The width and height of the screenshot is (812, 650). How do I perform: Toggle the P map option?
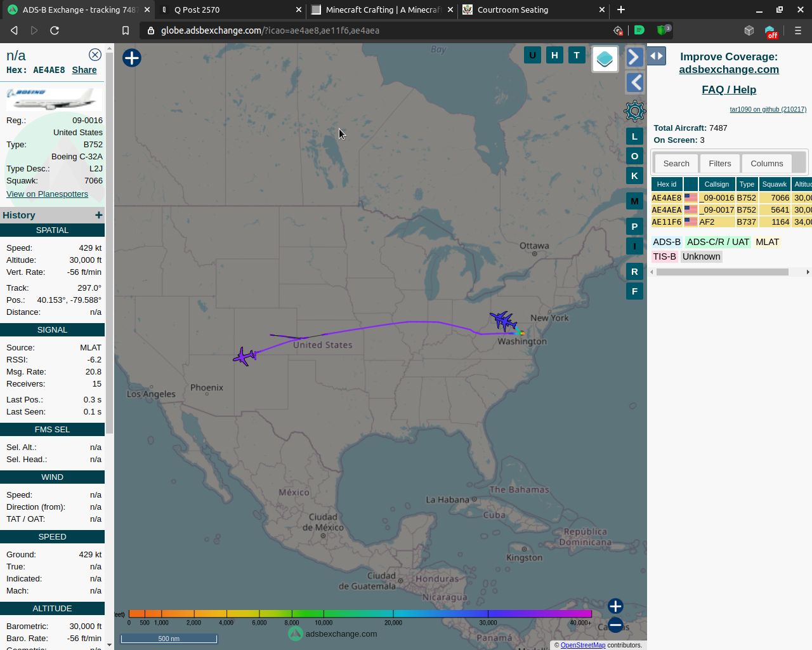[x=634, y=227]
